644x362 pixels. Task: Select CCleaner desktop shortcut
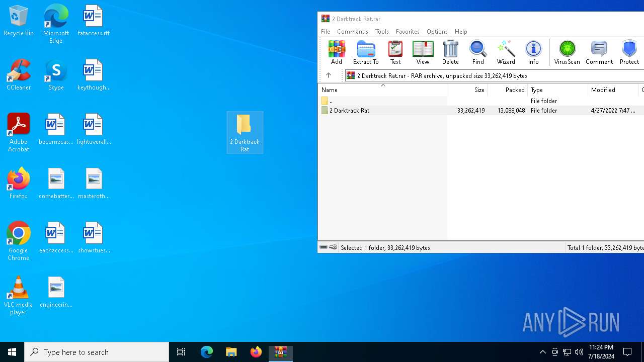[19, 75]
